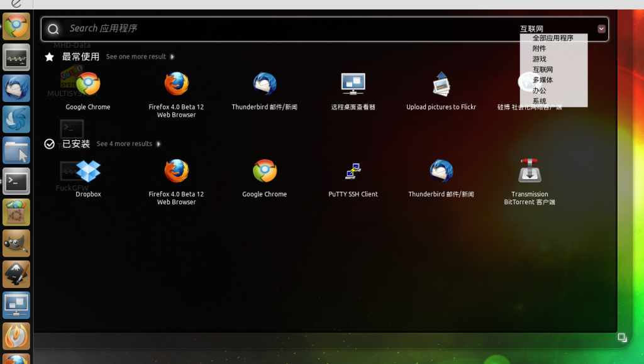This screenshot has width=644, height=364.
Task: Launch Firefox 4.0 Beta 12 under 最常使用
Action: [176, 95]
